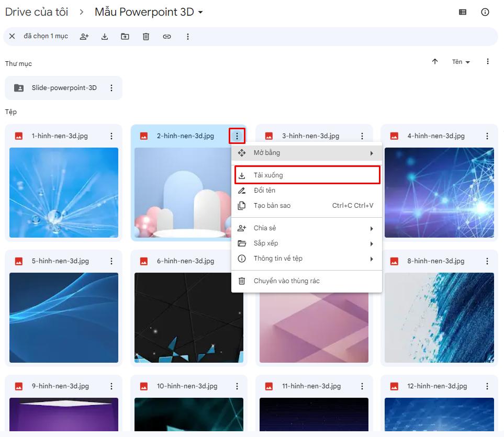504x437 pixels.
Task: Click the download icon in the selection toolbar
Action: pyautogui.click(x=105, y=37)
